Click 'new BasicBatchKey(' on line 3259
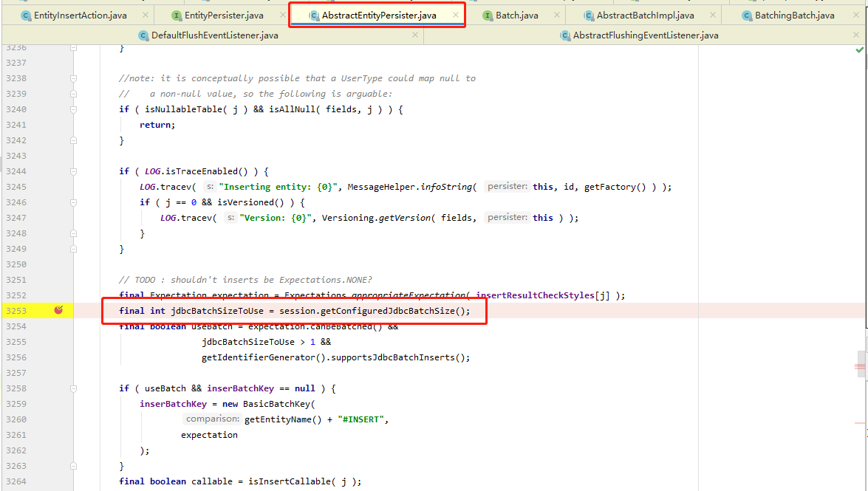868x491 pixels. click(268, 404)
